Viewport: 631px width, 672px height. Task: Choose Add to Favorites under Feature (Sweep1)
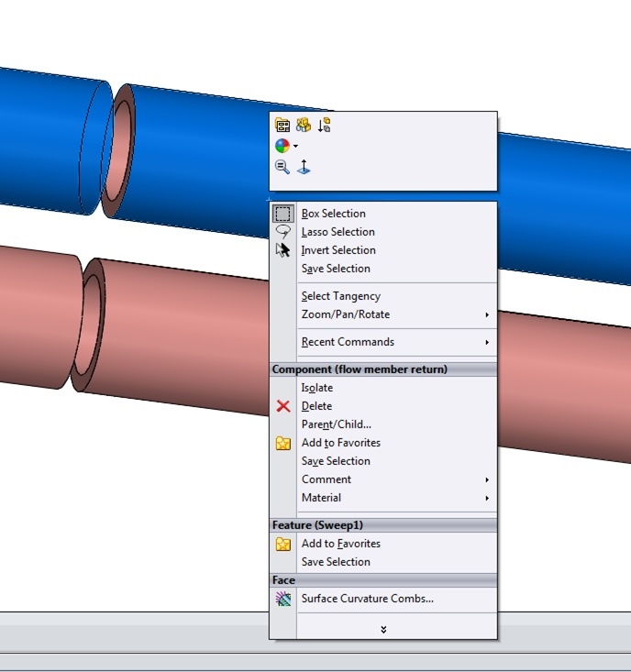[341, 544]
